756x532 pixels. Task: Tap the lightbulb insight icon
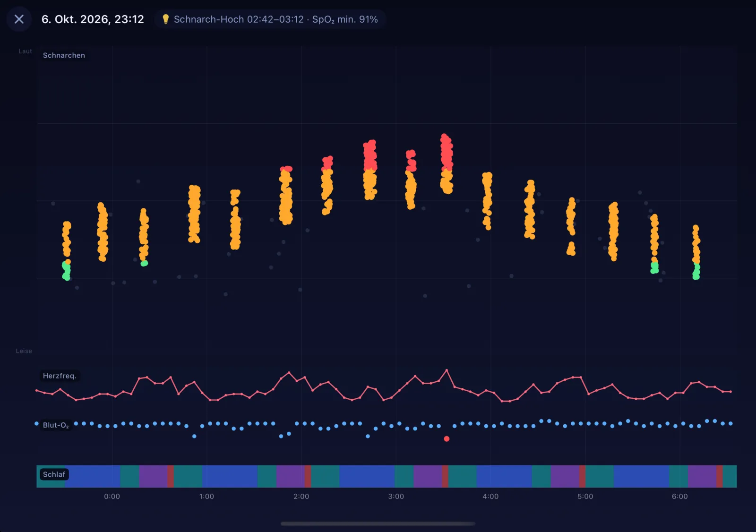click(x=165, y=19)
